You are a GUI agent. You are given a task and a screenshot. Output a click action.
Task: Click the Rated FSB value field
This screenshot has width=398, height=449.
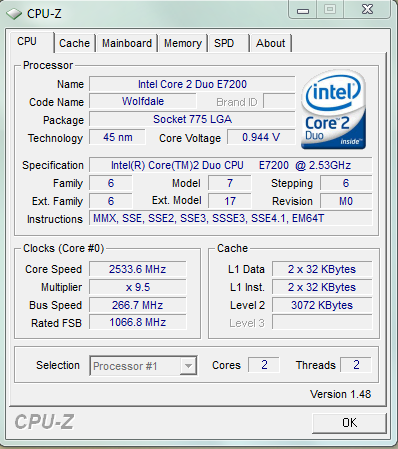(137, 322)
